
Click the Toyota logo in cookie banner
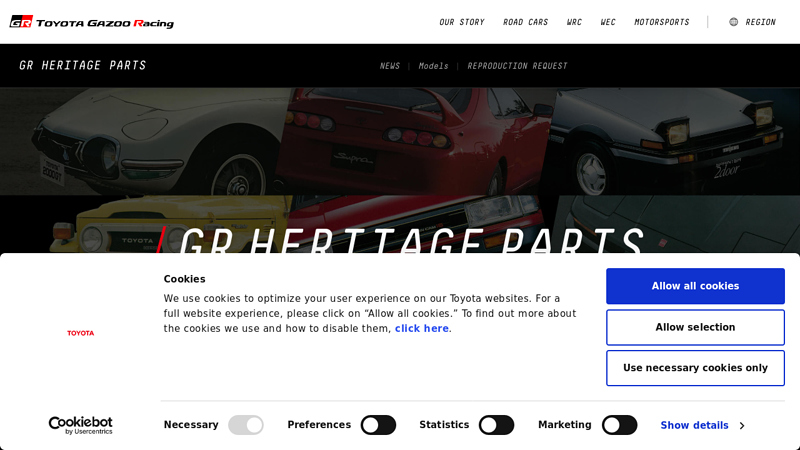(81, 333)
